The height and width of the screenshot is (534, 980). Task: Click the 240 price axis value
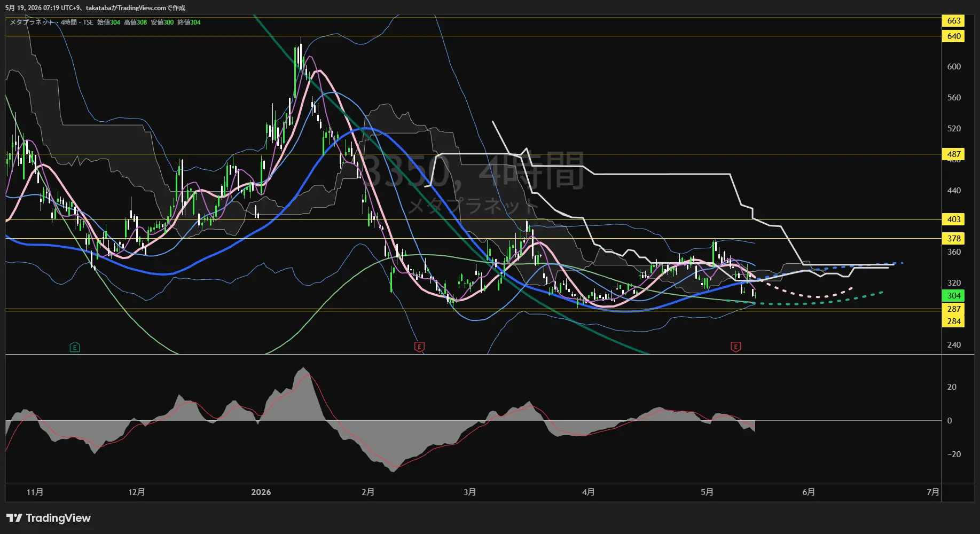click(954, 345)
